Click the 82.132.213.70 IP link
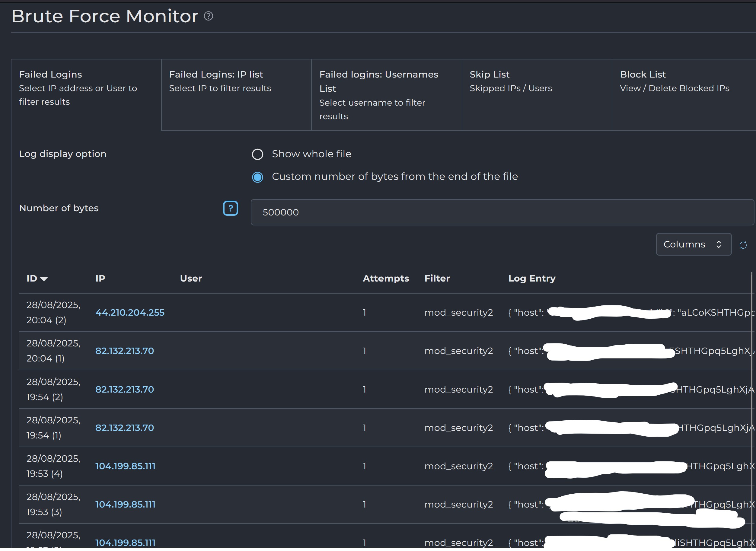Image resolution: width=756 pixels, height=551 pixels. pyautogui.click(x=124, y=351)
